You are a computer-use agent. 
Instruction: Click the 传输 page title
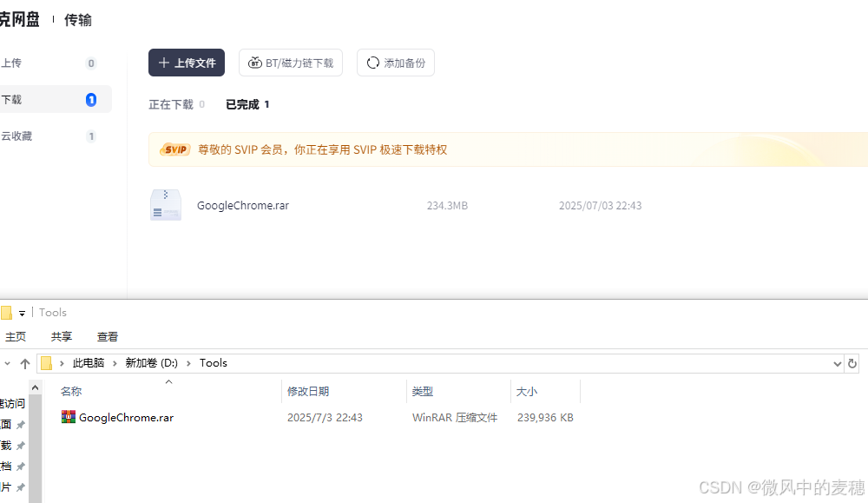click(78, 20)
